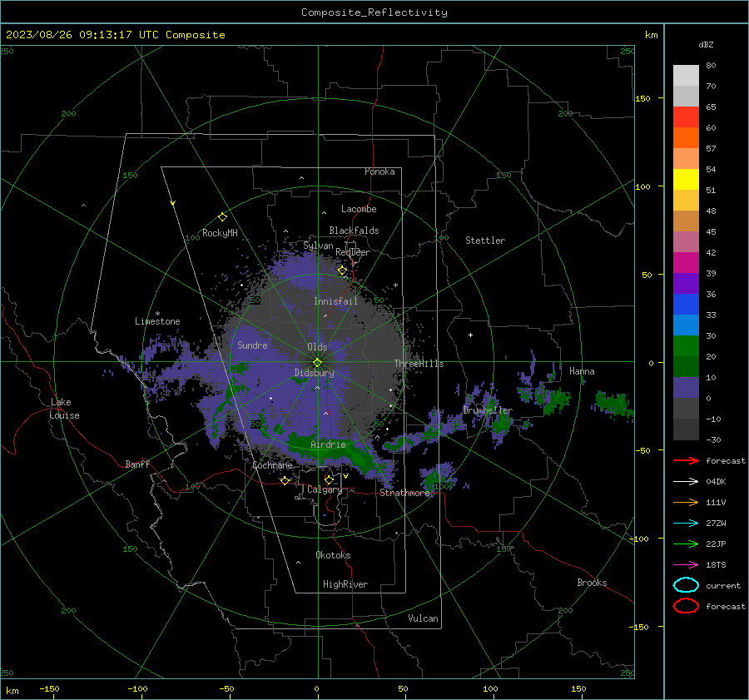Click the asterisk marker above Limestone label

pyautogui.click(x=157, y=314)
